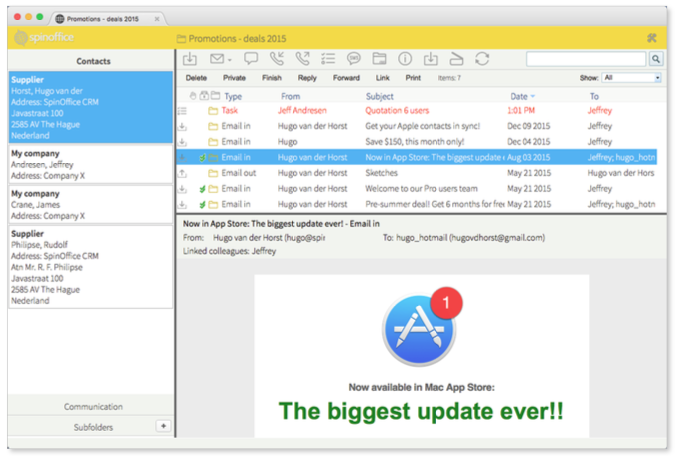Click the search input field
This screenshot has height=462, width=682.
(586, 59)
